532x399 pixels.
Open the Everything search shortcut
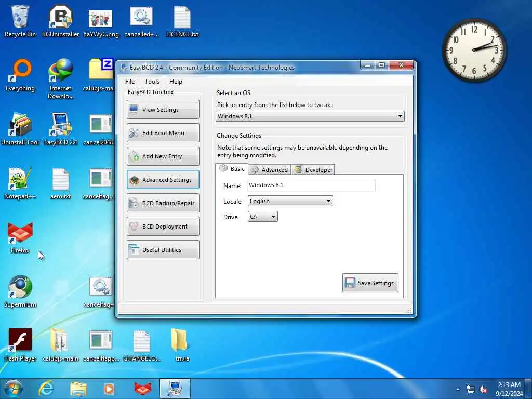tap(20, 75)
